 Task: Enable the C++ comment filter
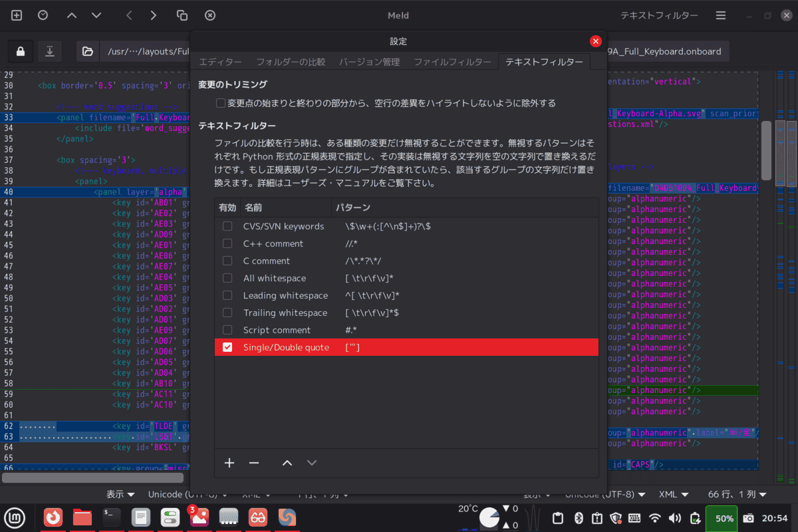(x=227, y=243)
